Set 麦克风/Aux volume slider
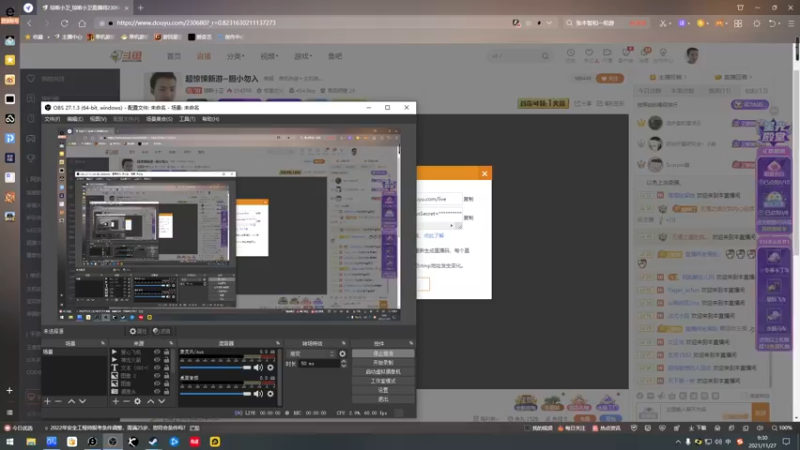Screen dimensions: 800x450 tap(215, 367)
